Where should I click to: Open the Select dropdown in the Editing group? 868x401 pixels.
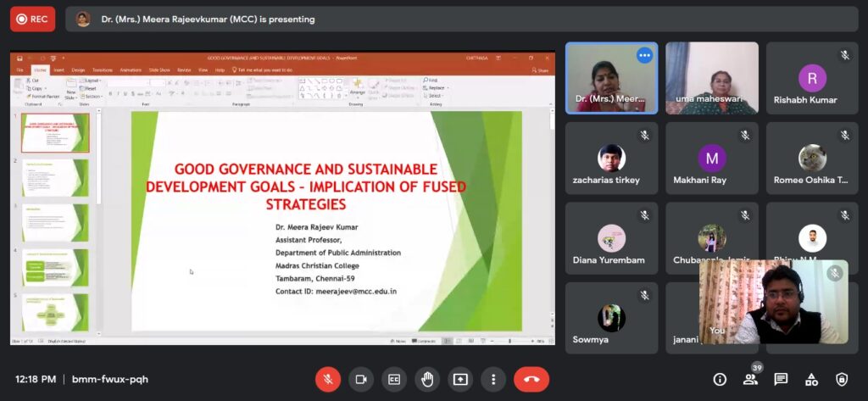pyautogui.click(x=433, y=96)
